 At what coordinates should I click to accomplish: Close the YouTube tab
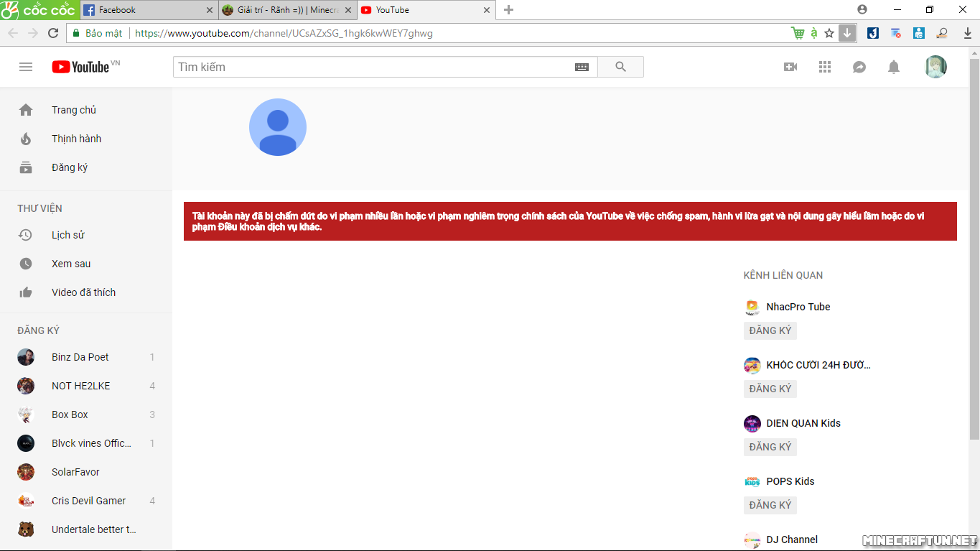coord(487,10)
